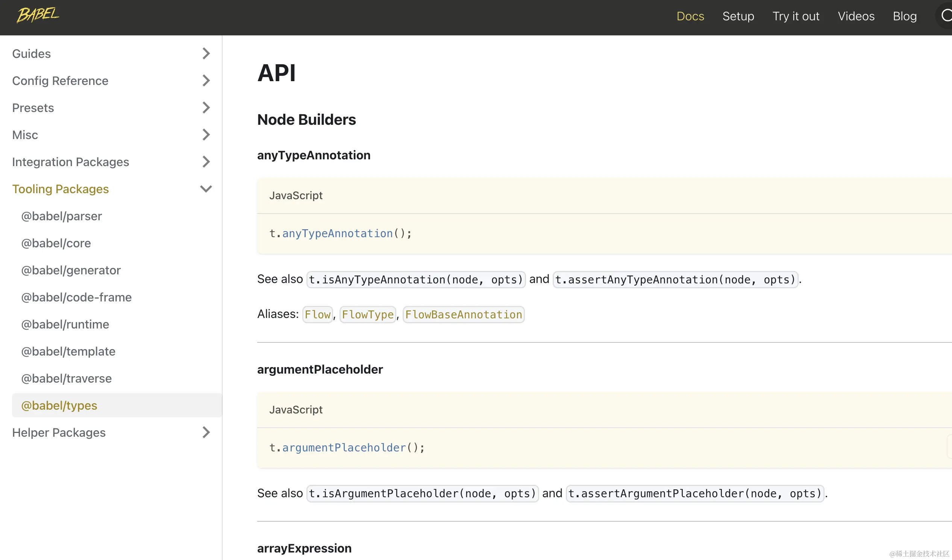Viewport: 952px width, 560px height.
Task: Click the FlowType alias link
Action: point(368,315)
